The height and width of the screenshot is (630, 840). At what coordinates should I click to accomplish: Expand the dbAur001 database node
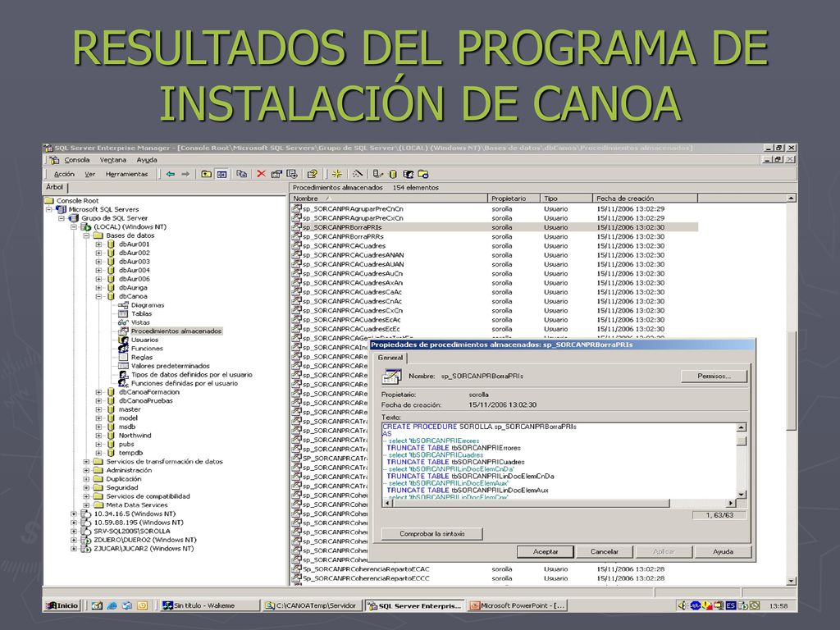point(98,244)
